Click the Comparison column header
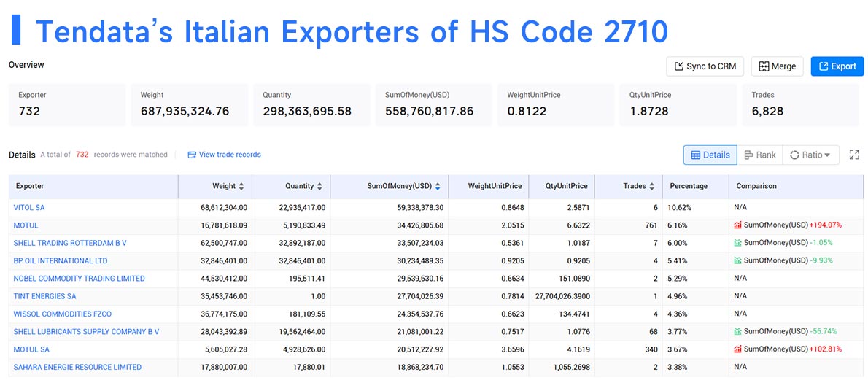 click(x=796, y=187)
